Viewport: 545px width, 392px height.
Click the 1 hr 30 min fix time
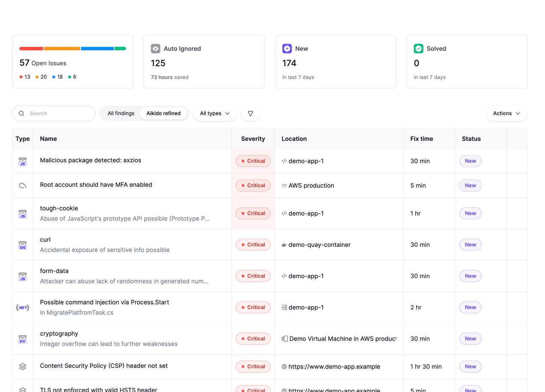pyautogui.click(x=426, y=367)
